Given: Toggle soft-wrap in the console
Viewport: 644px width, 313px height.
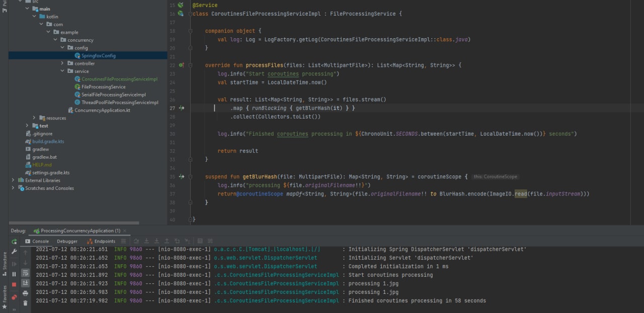Looking at the screenshot, I should [25, 273].
